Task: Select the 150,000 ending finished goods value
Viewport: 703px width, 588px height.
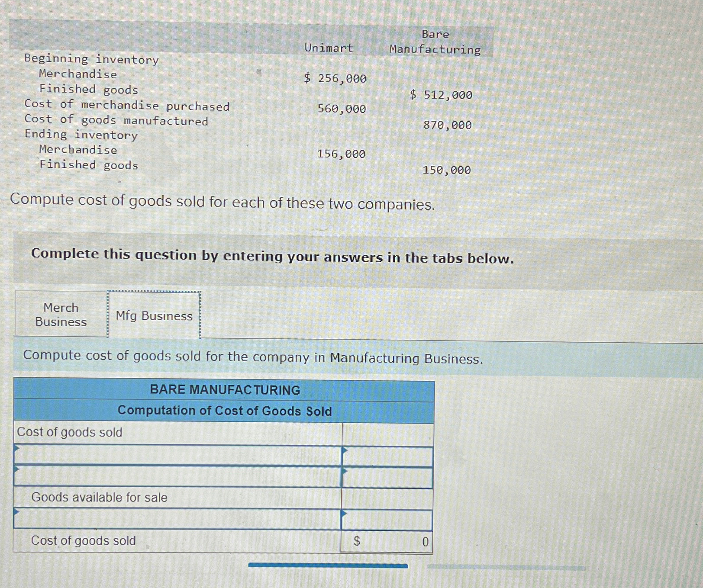Action: click(x=447, y=170)
